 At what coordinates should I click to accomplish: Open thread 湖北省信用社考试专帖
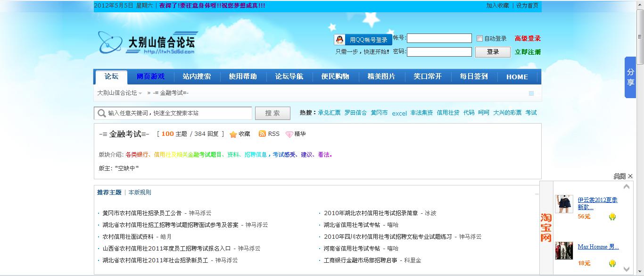352,225
